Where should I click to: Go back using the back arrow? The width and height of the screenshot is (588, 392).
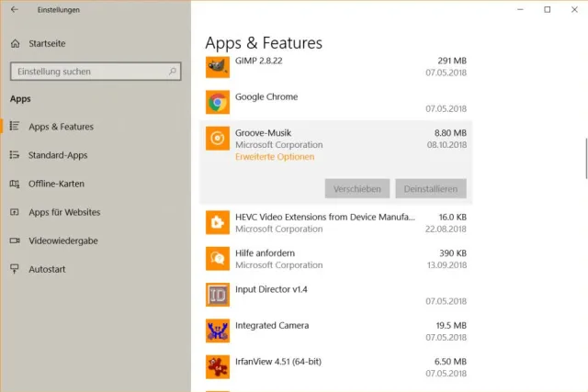click(x=14, y=10)
